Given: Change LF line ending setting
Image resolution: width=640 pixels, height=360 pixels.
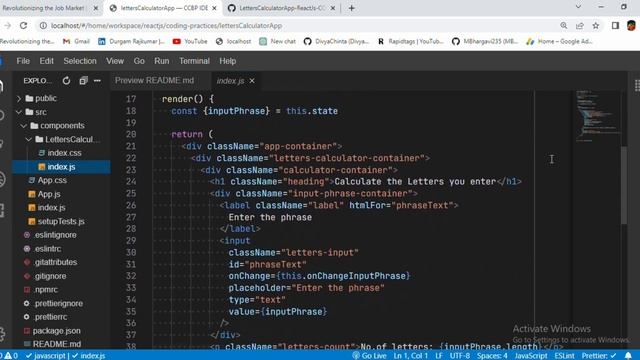Looking at the screenshot, I should tap(439, 356).
